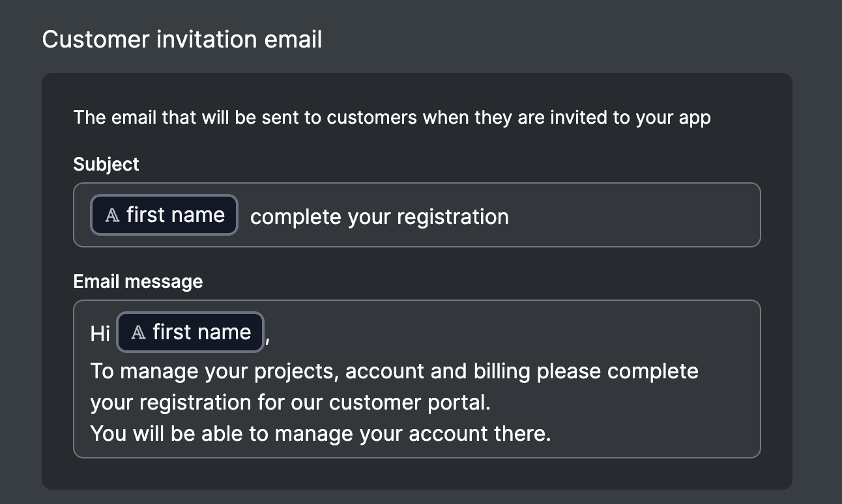Place cursor in "You will be able to manage" line
842x504 pixels.
click(196, 434)
